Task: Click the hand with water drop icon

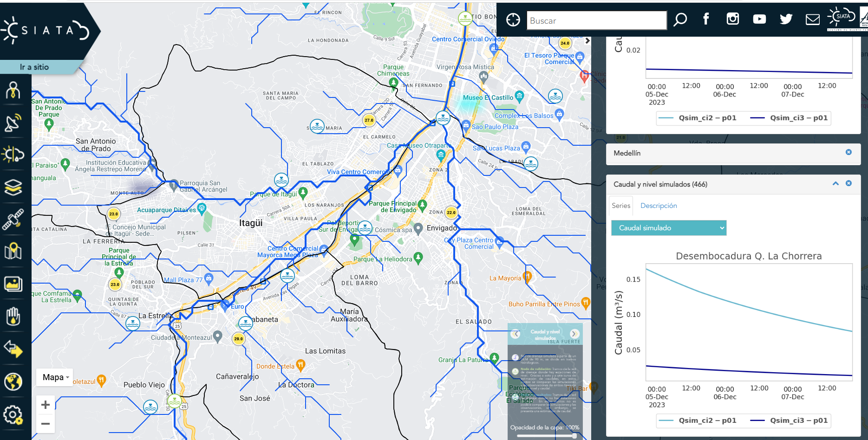Action: [13, 316]
